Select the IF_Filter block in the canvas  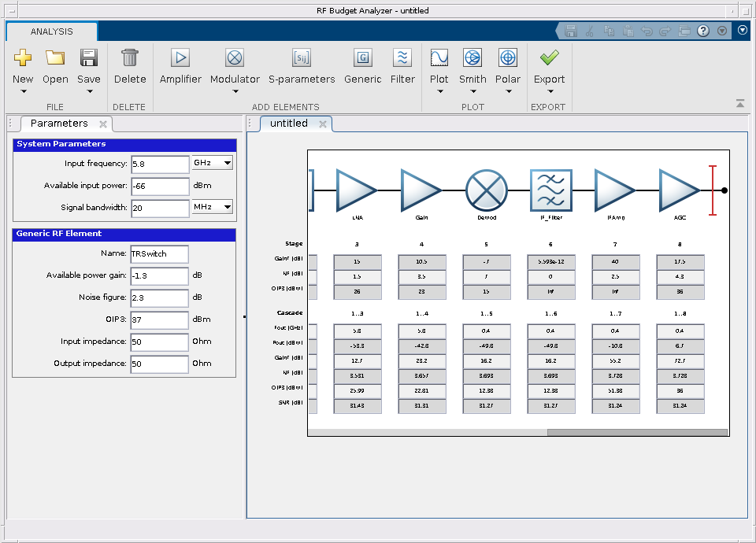pyautogui.click(x=550, y=190)
